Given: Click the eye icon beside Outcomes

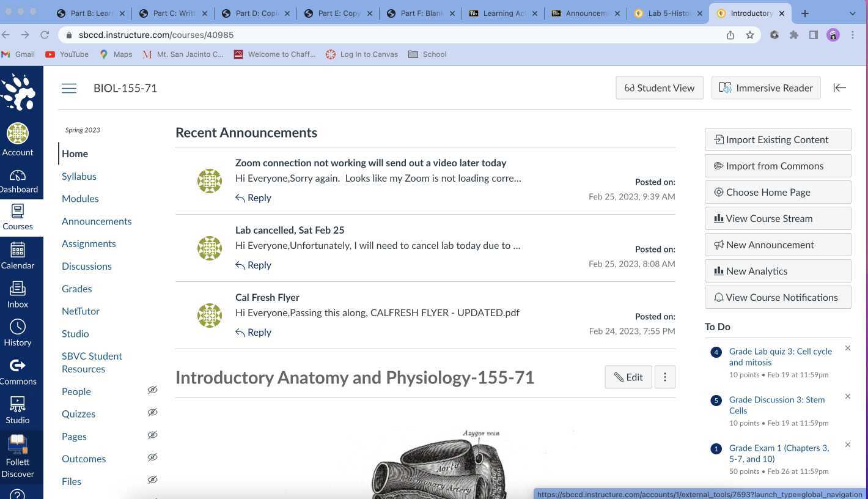Looking at the screenshot, I should [x=152, y=457].
